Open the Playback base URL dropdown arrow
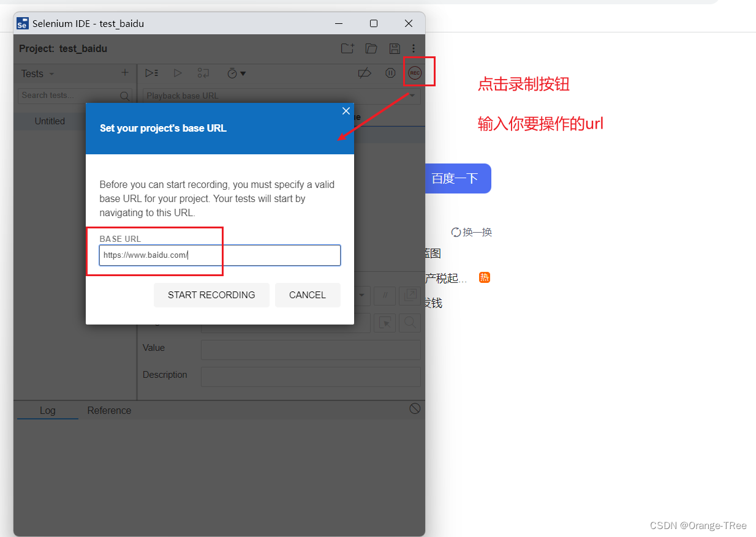Screen dimensions: 756x537 pyautogui.click(x=413, y=96)
